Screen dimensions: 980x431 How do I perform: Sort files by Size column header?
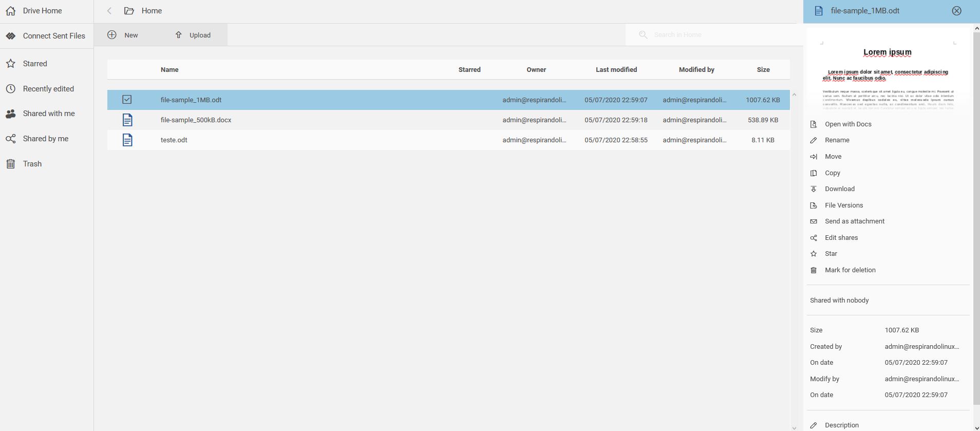tap(763, 70)
